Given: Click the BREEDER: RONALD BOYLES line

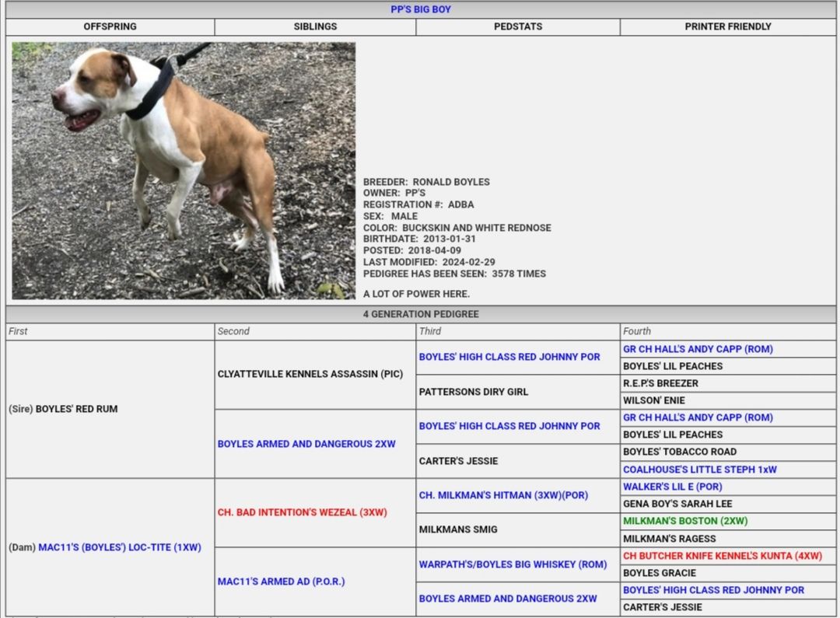Looking at the screenshot, I should tap(426, 182).
